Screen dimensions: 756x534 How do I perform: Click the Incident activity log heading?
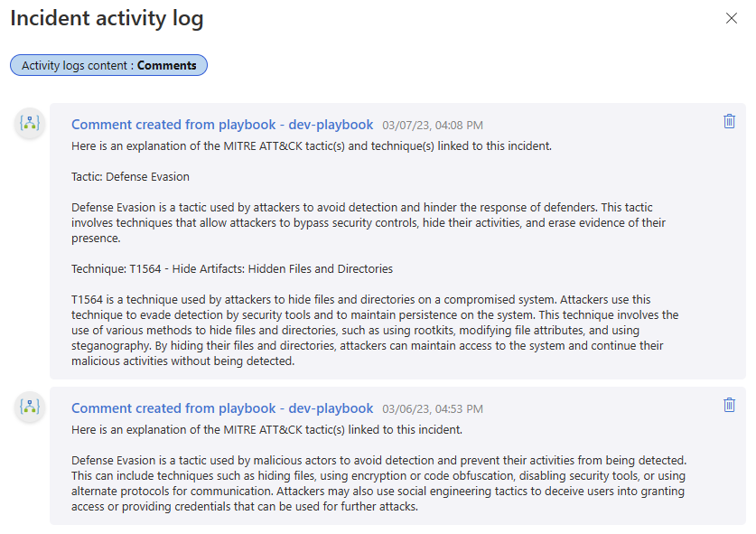pyautogui.click(x=107, y=18)
